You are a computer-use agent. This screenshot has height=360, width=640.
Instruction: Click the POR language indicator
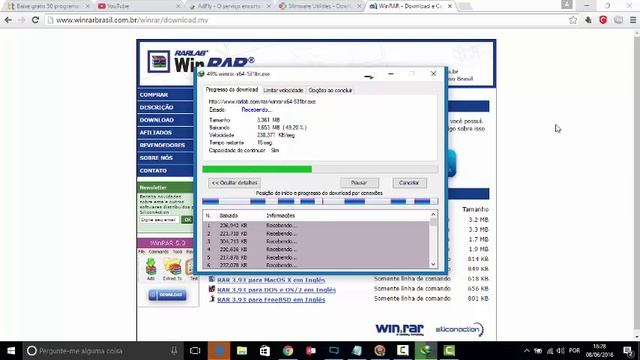coord(574,351)
